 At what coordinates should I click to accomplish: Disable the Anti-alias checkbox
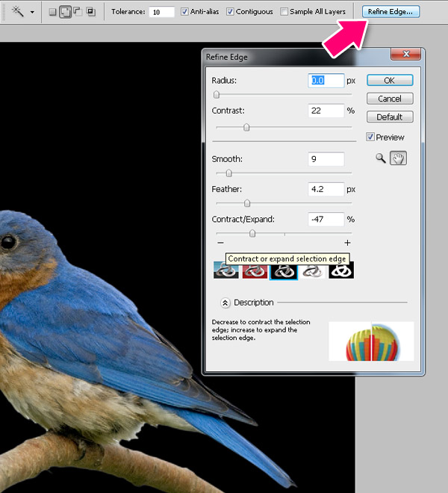(x=185, y=12)
